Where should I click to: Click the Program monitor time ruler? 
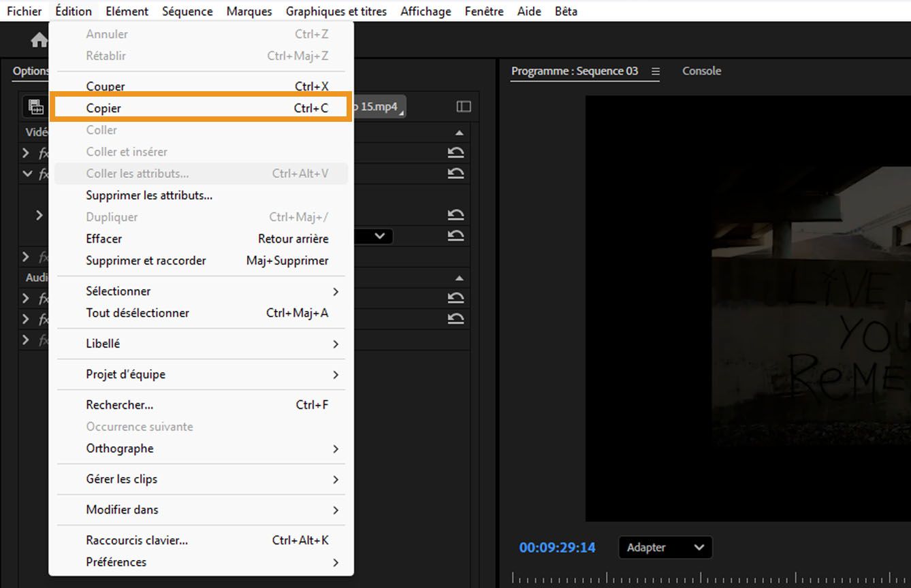[x=708, y=579]
